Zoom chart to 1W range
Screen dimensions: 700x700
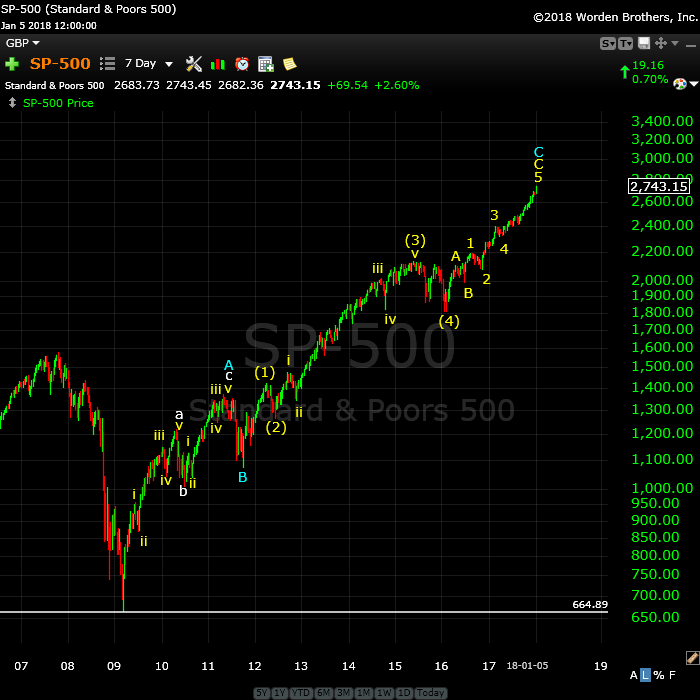tap(384, 693)
